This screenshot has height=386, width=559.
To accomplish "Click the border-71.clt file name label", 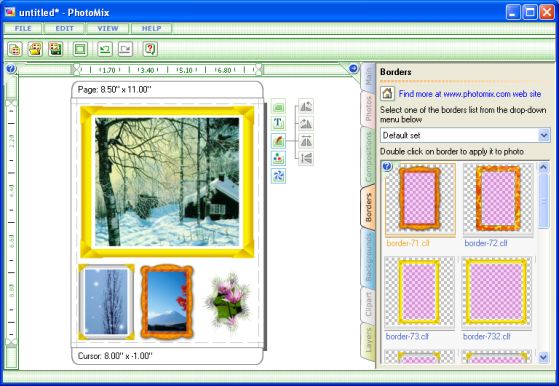I will (x=408, y=243).
